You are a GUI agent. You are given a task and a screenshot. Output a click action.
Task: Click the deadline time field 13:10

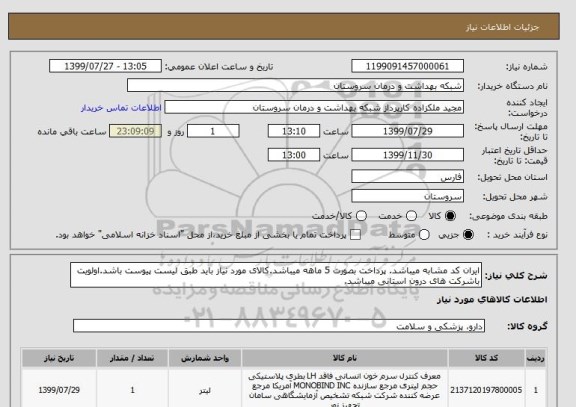[x=294, y=131]
